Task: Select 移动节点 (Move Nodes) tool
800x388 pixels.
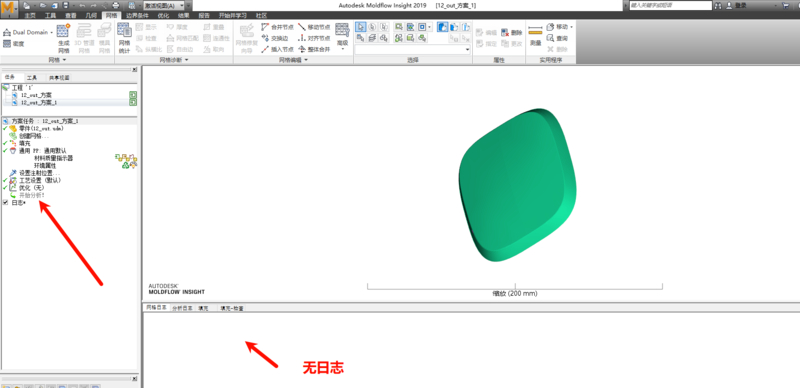Action: coord(314,27)
